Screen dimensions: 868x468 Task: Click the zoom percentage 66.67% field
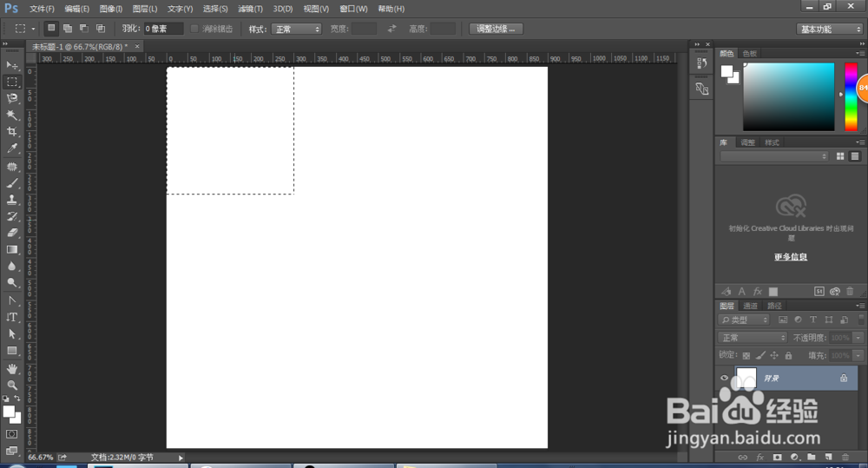point(41,458)
